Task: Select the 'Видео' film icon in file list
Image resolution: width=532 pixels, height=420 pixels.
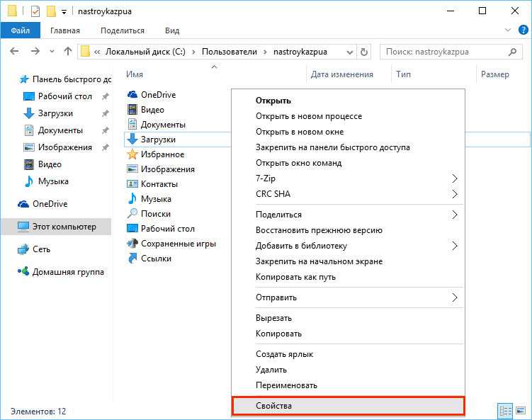Action: [x=132, y=110]
